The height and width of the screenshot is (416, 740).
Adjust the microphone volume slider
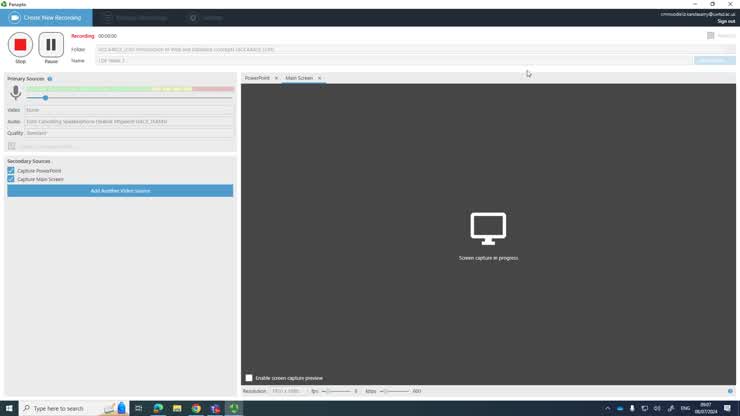coord(45,98)
